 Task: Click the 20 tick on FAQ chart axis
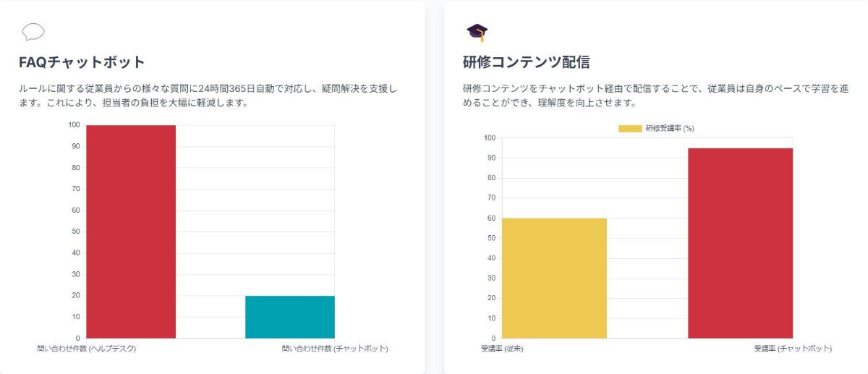76,296
